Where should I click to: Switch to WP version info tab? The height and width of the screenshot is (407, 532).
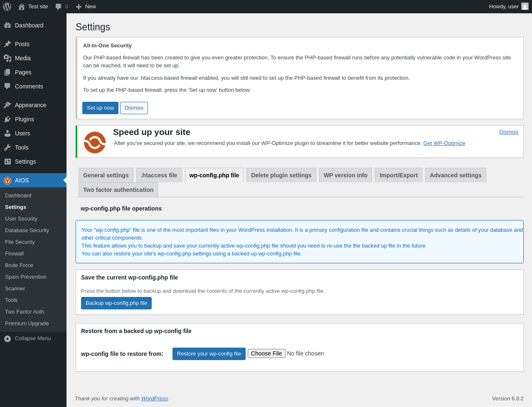(345, 175)
